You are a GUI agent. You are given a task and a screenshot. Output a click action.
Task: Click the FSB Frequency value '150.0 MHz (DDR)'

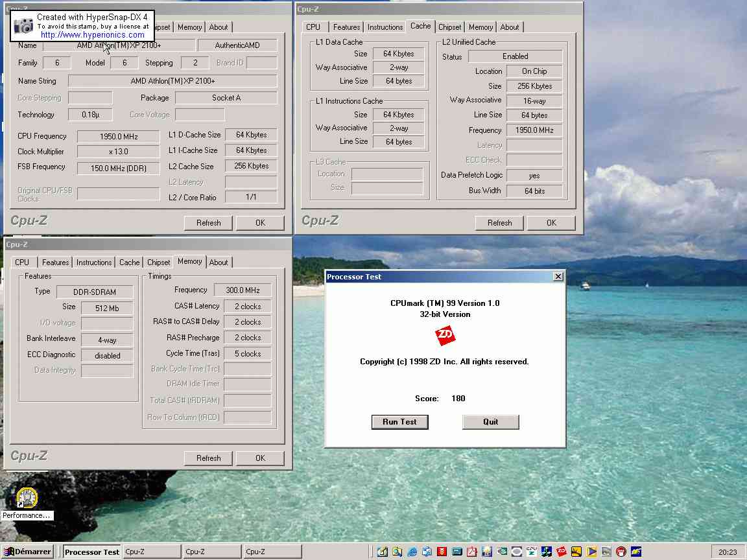[119, 168]
